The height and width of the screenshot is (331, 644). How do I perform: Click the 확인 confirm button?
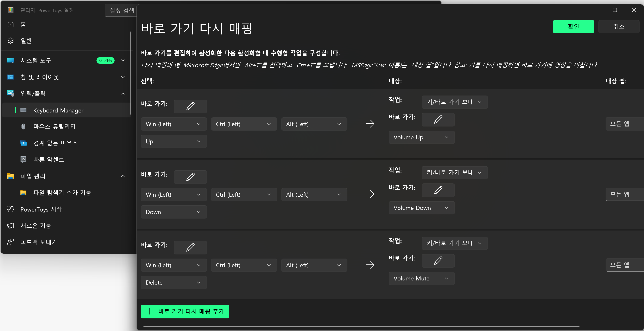(574, 26)
